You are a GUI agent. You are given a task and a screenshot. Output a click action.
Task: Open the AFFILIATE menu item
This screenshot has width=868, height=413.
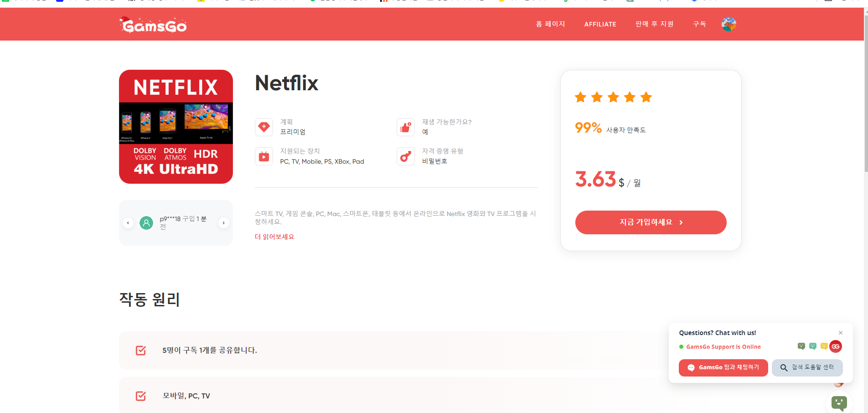point(600,24)
